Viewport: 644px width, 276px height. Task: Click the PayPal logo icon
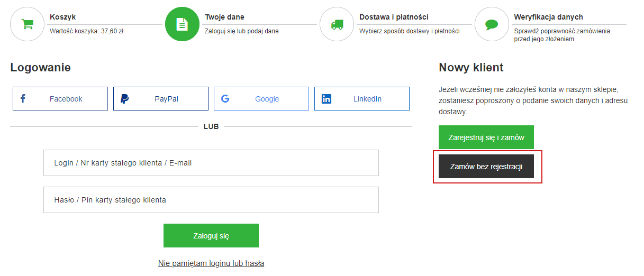pos(124,98)
